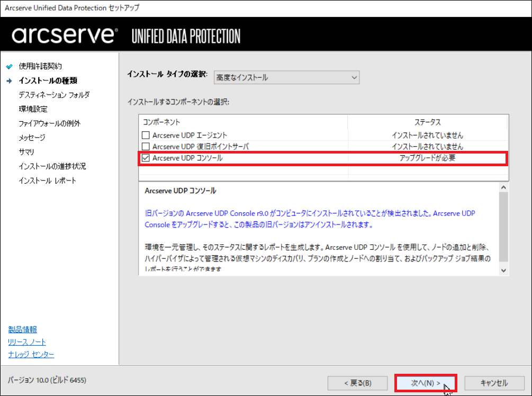Select the サマリ step

pyautogui.click(x=26, y=152)
